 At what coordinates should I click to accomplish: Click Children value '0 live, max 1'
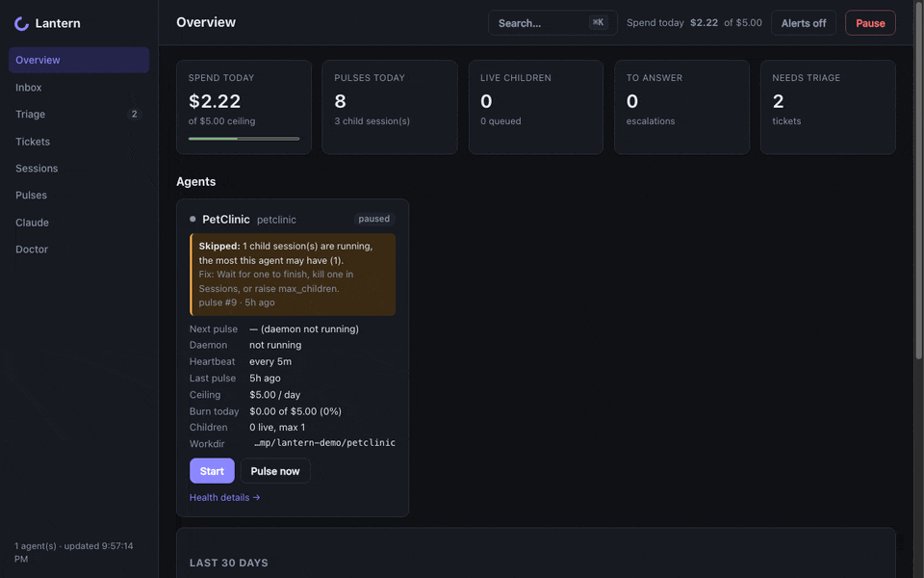[x=277, y=427]
